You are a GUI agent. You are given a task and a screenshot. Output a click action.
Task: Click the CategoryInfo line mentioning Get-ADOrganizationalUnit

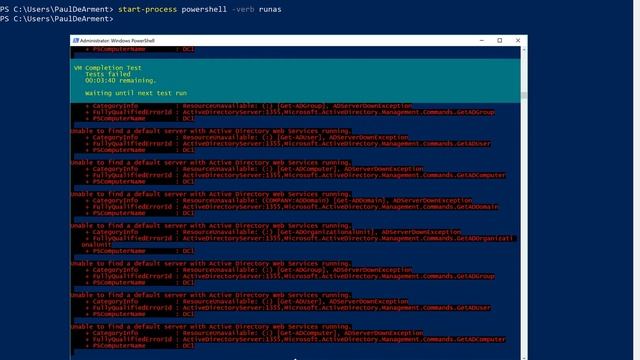tap(273, 232)
